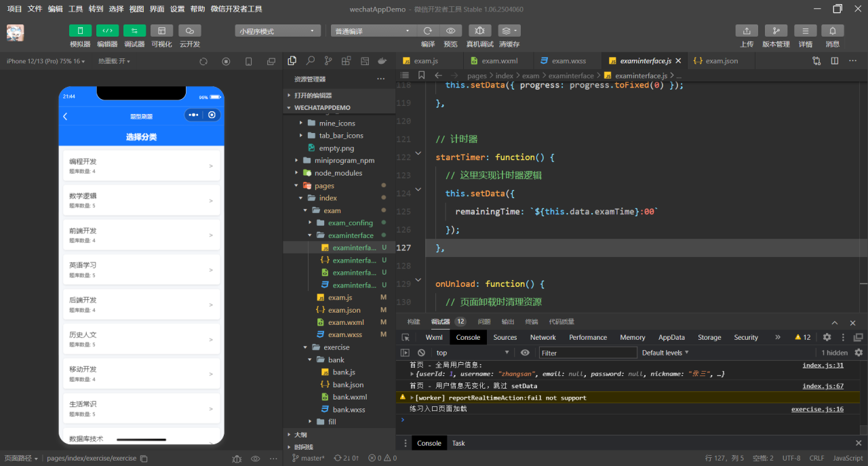This screenshot has width=868, height=466.
Task: Open the 项目 menu
Action: (14, 9)
